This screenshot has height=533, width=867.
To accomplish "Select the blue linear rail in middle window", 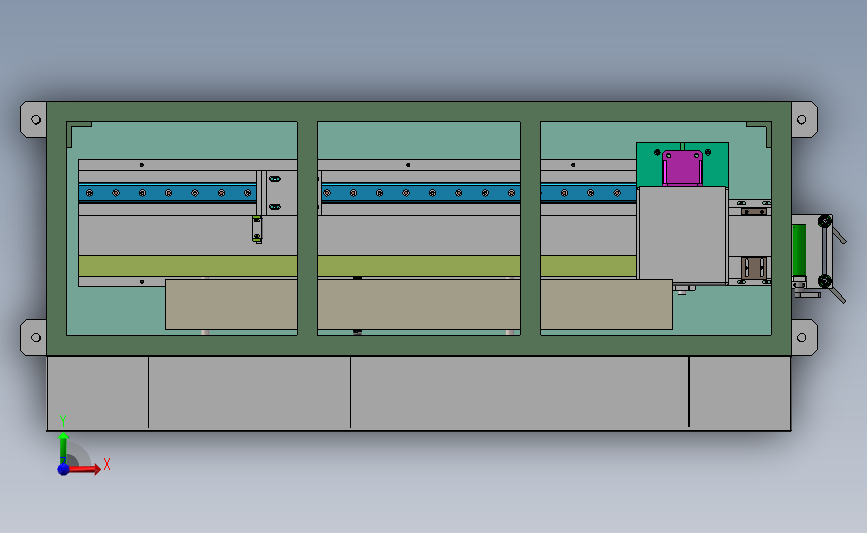I will [421, 193].
